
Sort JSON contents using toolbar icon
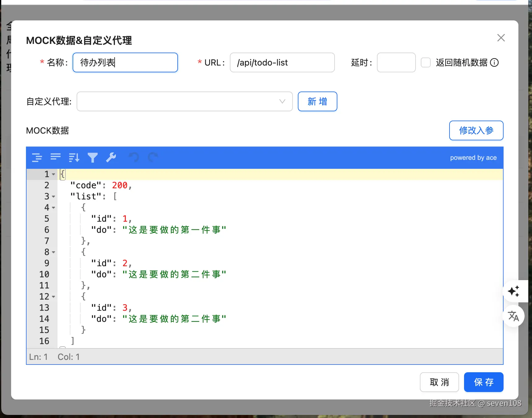pos(74,158)
